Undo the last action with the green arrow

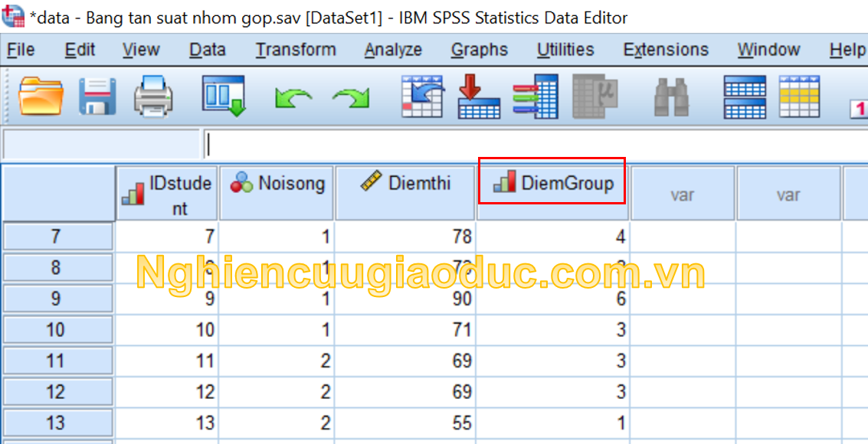pos(293,98)
